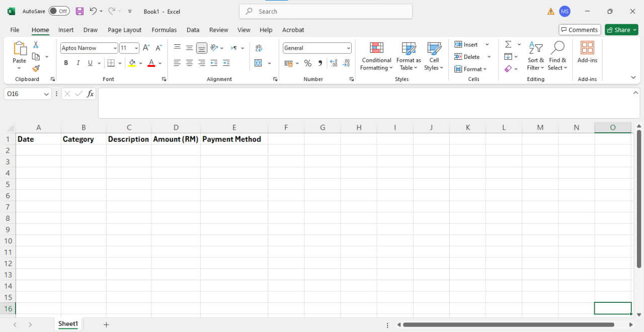
Task: Toggle the AutoSave switch
Action: (59, 11)
